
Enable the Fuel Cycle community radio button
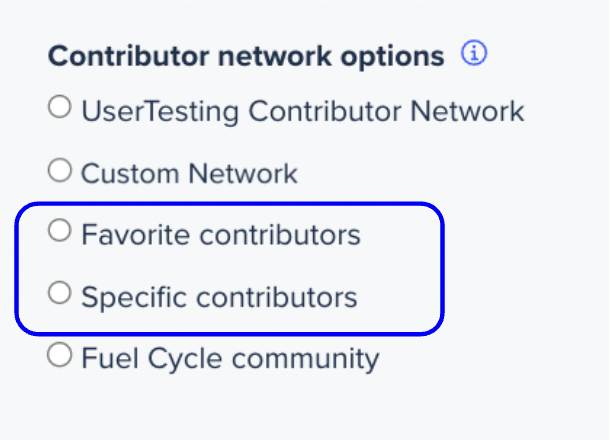(x=60, y=354)
